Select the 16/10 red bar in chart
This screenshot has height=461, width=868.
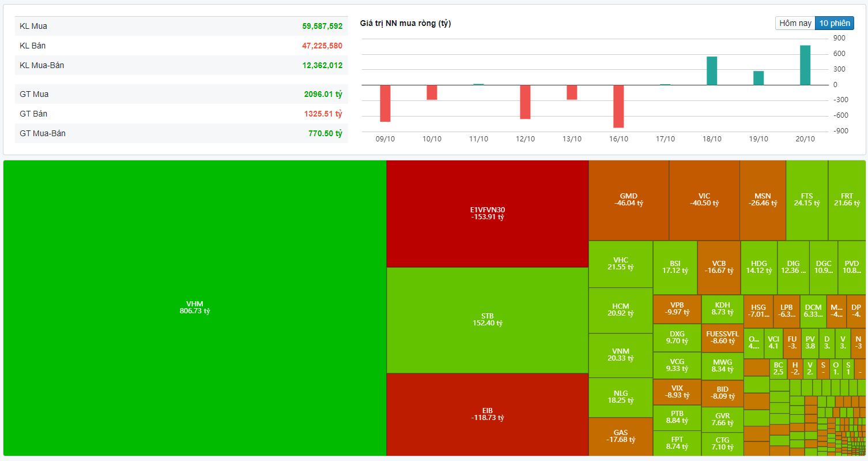pos(618,106)
